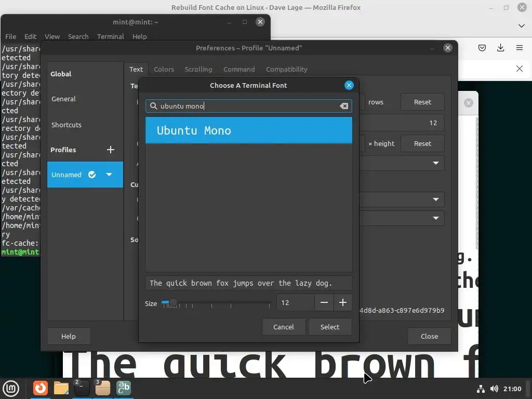The height and width of the screenshot is (399, 532).
Task: Select Ubuntu Mono in font list
Action: (249, 130)
